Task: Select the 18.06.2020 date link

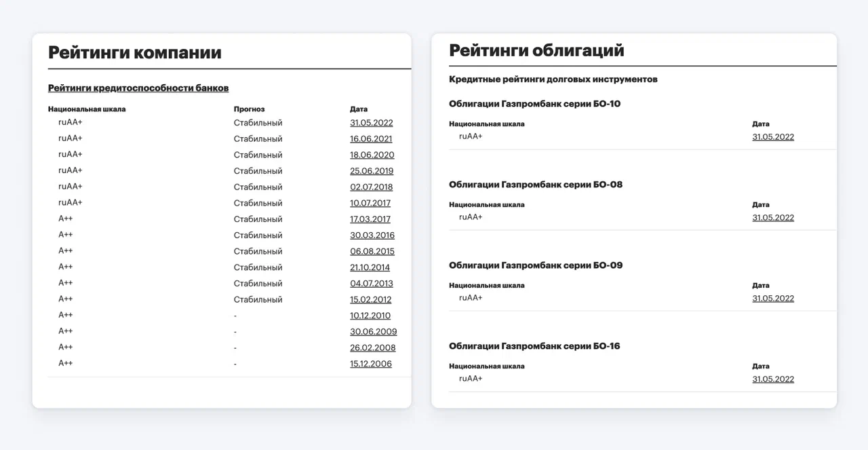Action: pos(372,155)
